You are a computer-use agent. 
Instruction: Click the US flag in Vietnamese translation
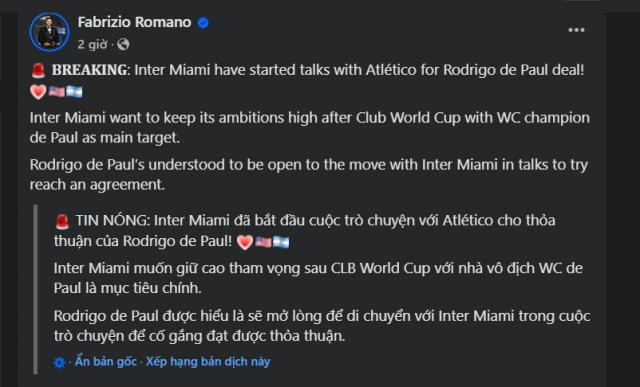pos(263,242)
